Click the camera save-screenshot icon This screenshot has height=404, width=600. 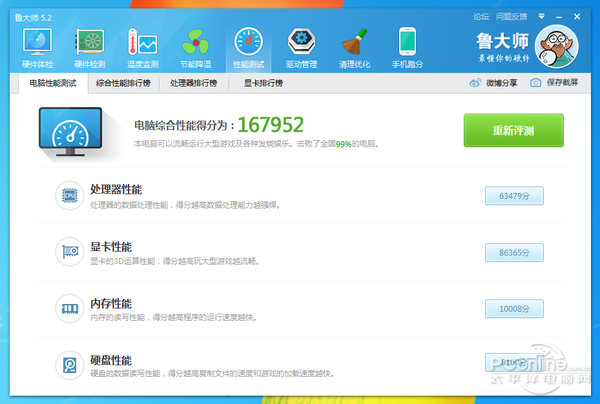[535, 83]
